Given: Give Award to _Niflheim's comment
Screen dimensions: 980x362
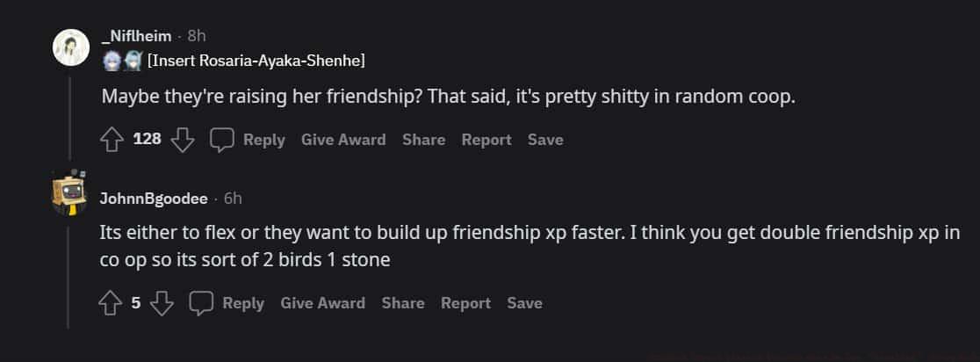Looking at the screenshot, I should 343,140.
